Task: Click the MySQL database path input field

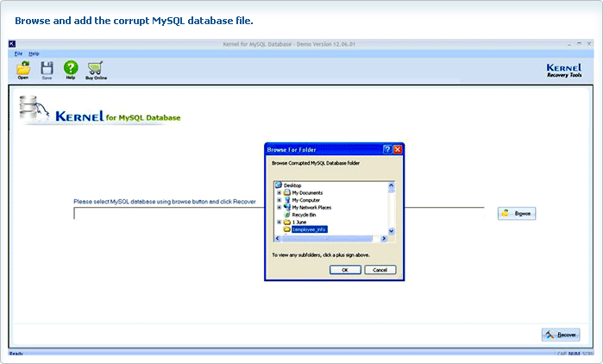Action: coord(279,213)
